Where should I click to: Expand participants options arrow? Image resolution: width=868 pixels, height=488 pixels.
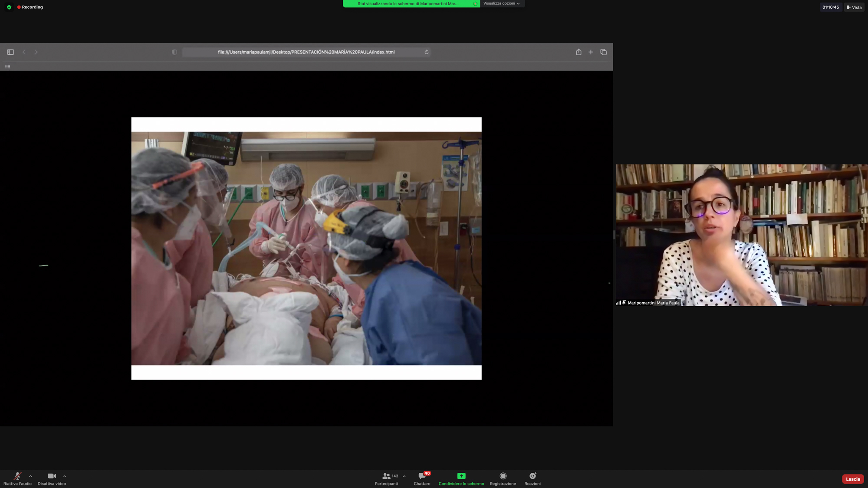point(404,476)
